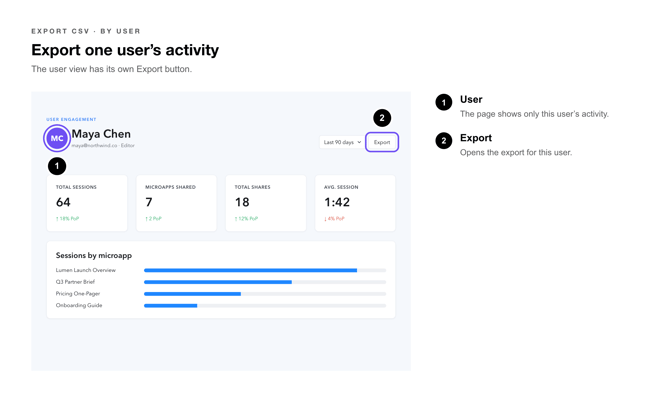Click the page shows only this user's activity text
Image resolution: width=670 pixels, height=402 pixels.
(534, 114)
